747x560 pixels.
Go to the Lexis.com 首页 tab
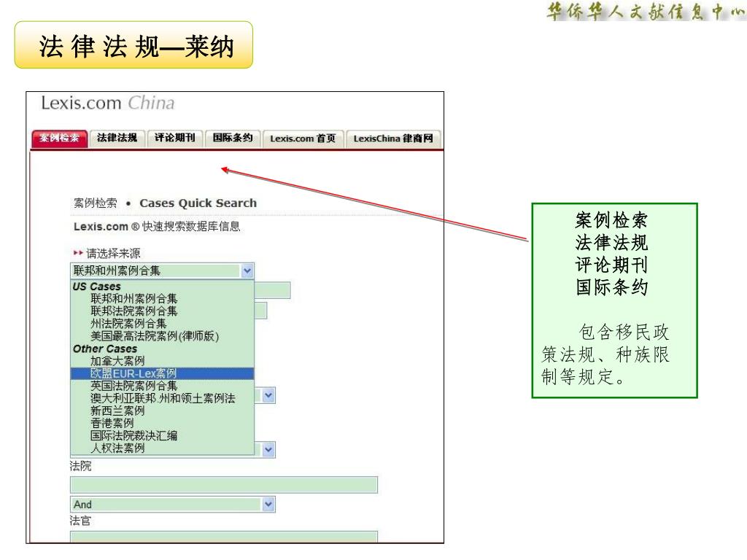pos(303,139)
